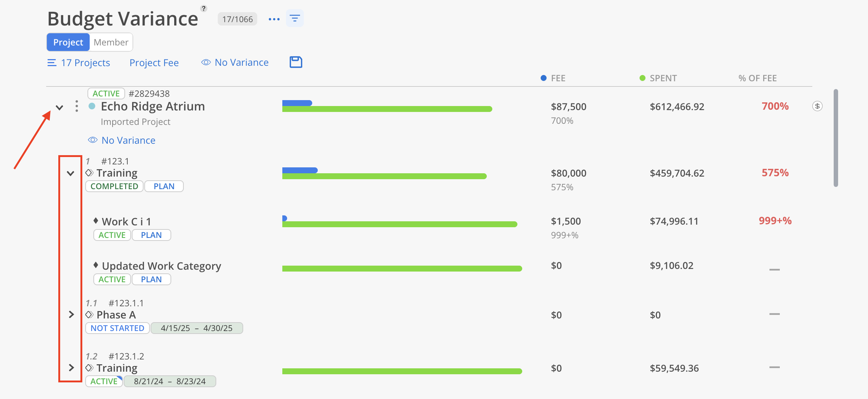Click the vertical scrollbar on the right
Image resolution: width=868 pixels, height=399 pixels.
point(836,138)
